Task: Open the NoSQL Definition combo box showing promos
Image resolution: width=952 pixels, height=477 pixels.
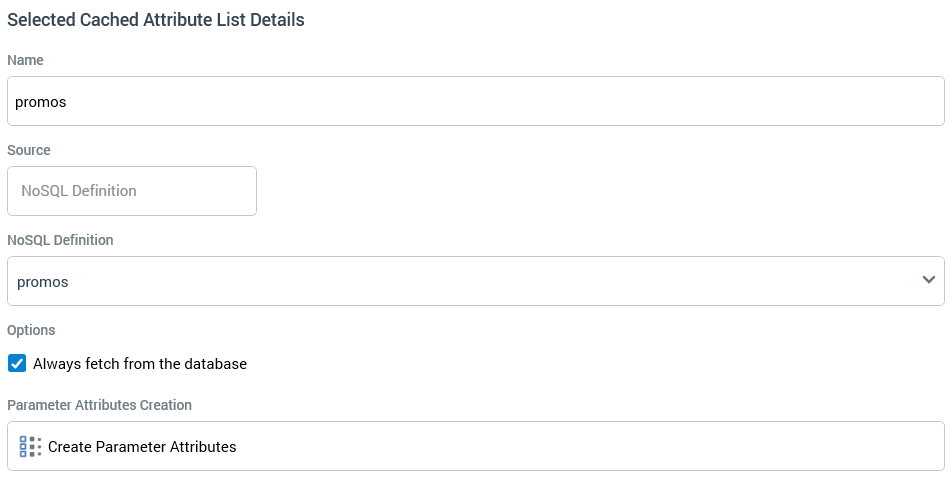Action: (x=475, y=281)
